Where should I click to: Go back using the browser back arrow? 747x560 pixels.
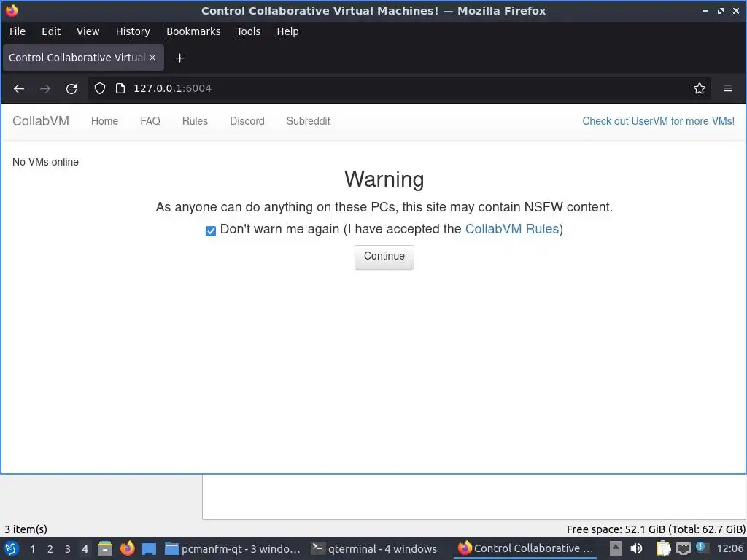[19, 88]
